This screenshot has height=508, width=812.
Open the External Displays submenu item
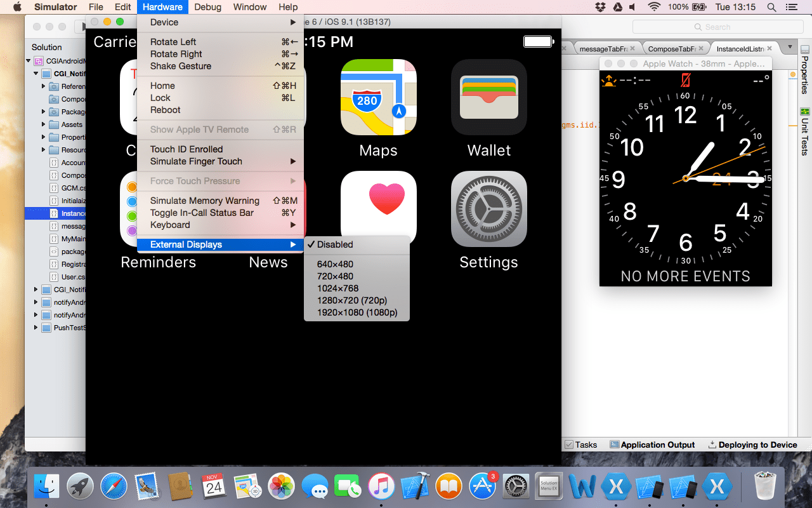[x=220, y=244]
